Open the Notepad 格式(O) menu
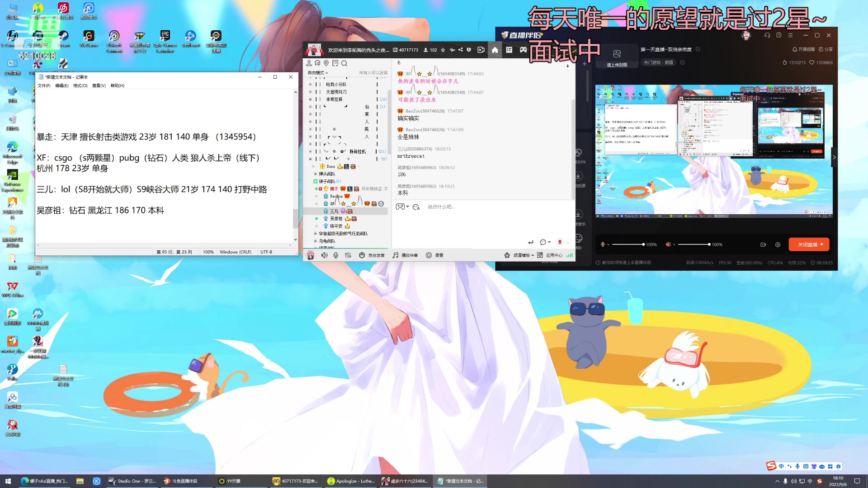This screenshot has height=488, width=868. (80, 86)
